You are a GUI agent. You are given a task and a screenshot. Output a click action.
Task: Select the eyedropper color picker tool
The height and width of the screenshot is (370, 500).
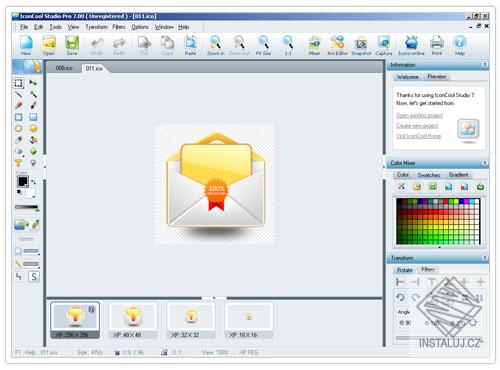click(x=19, y=140)
